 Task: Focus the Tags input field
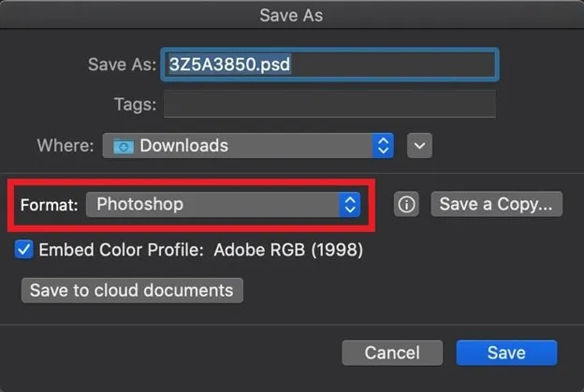tap(329, 103)
